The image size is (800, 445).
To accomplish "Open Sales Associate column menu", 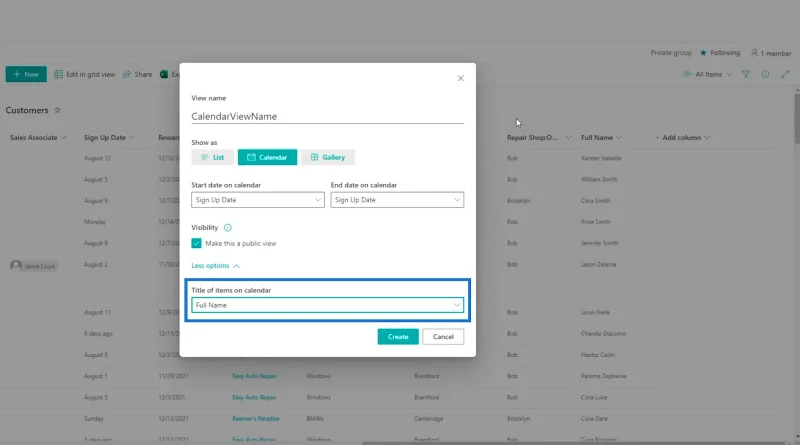I will [38, 138].
